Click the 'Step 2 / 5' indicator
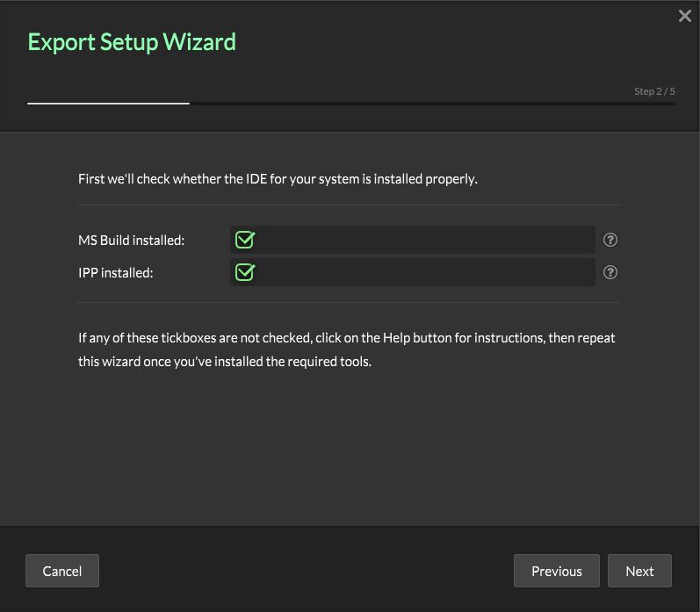 pyautogui.click(x=654, y=91)
